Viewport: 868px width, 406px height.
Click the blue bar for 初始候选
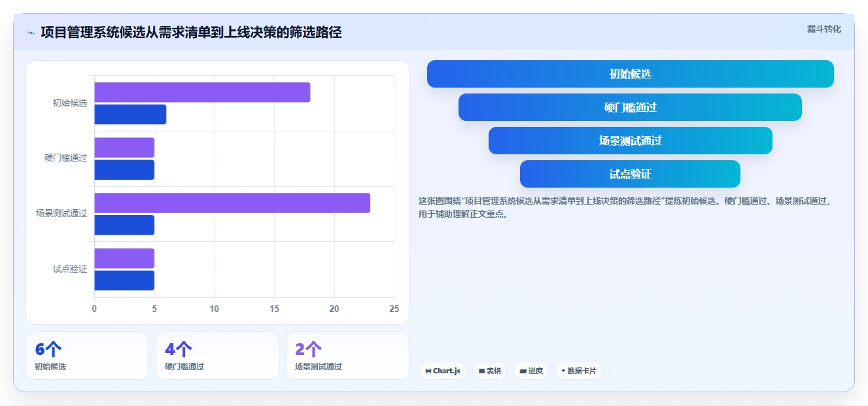pyautogui.click(x=130, y=114)
